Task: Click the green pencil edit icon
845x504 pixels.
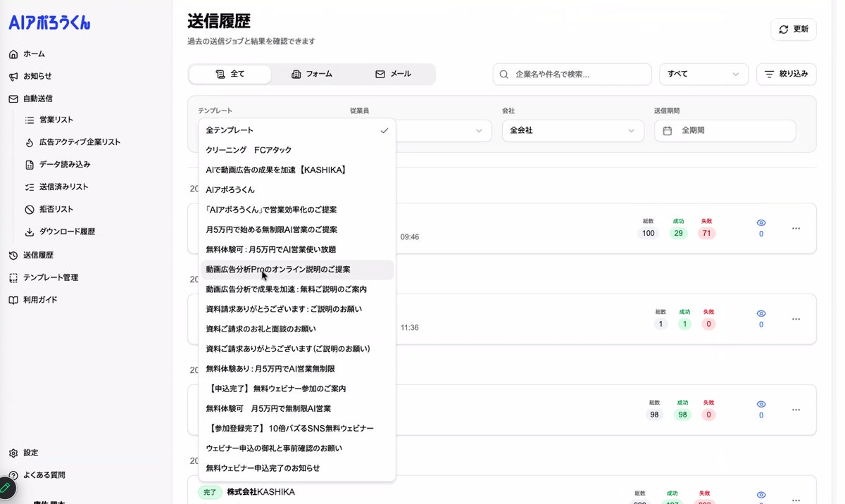Action: click(4, 488)
